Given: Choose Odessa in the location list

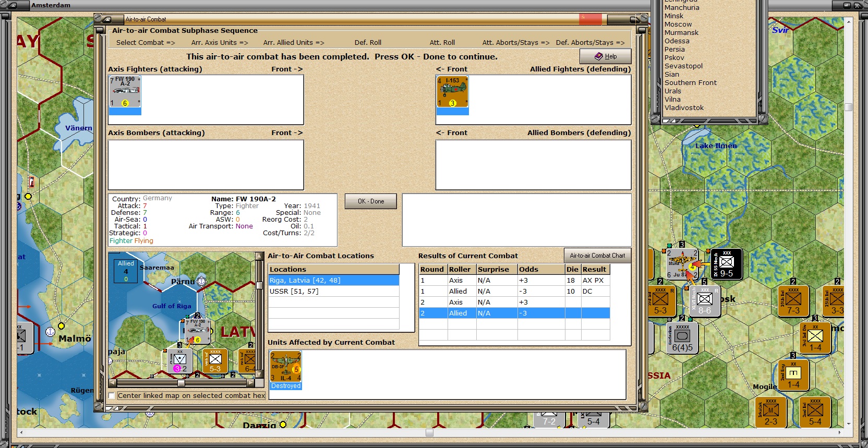Looking at the screenshot, I should 677,41.
